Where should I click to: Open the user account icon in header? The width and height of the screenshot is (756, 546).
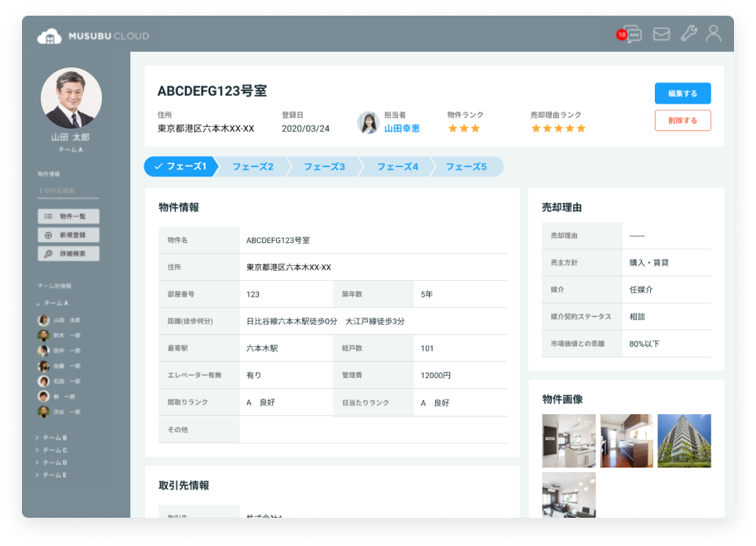[713, 34]
